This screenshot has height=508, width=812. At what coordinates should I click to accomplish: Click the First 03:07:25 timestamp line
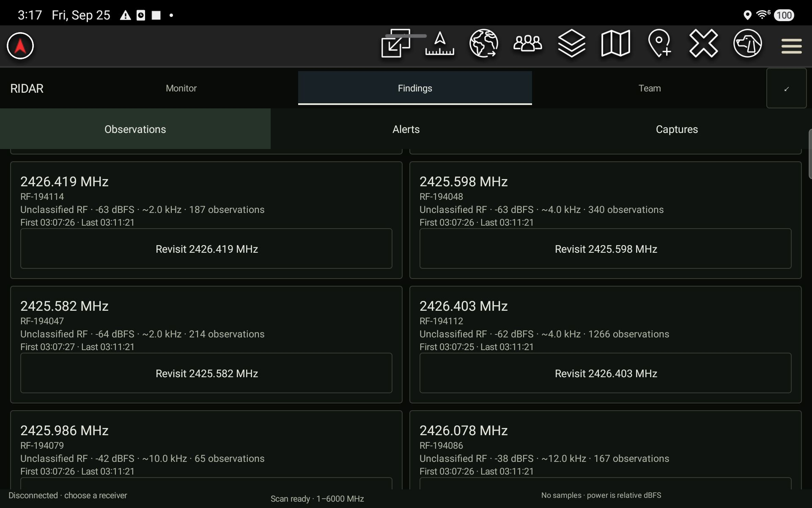[x=477, y=347]
